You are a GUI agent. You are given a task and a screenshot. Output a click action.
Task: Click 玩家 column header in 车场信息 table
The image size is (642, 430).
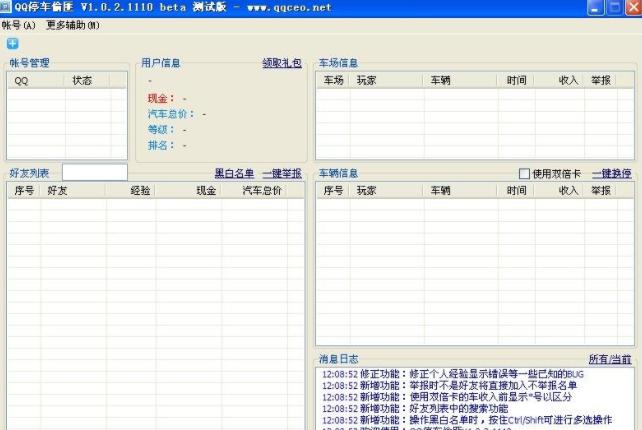click(386, 80)
